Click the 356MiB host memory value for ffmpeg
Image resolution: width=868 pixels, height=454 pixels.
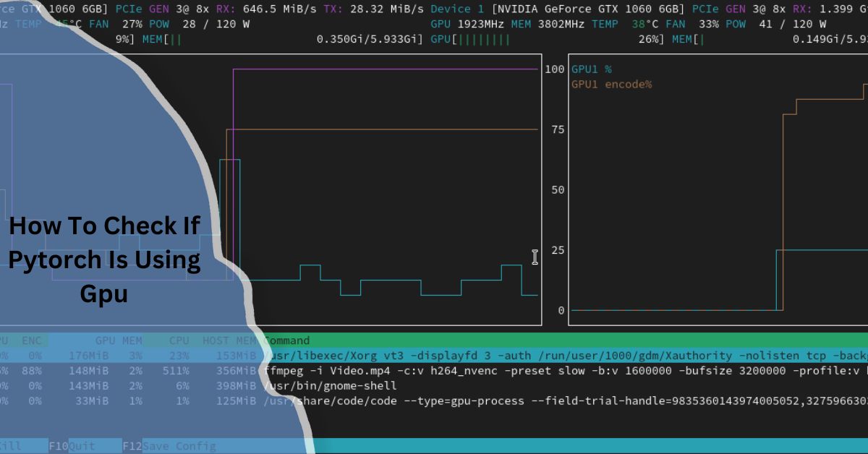click(236, 371)
